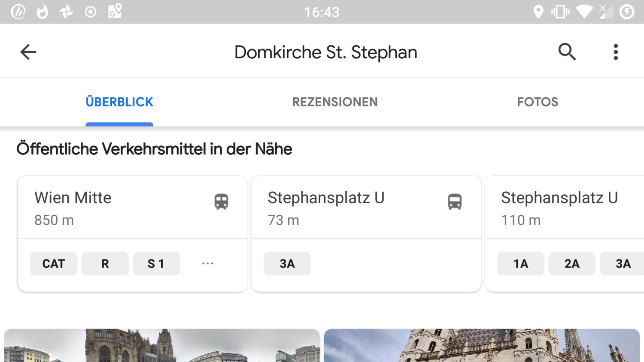
Task: Switch to the Rezensionen tab
Action: tap(335, 102)
